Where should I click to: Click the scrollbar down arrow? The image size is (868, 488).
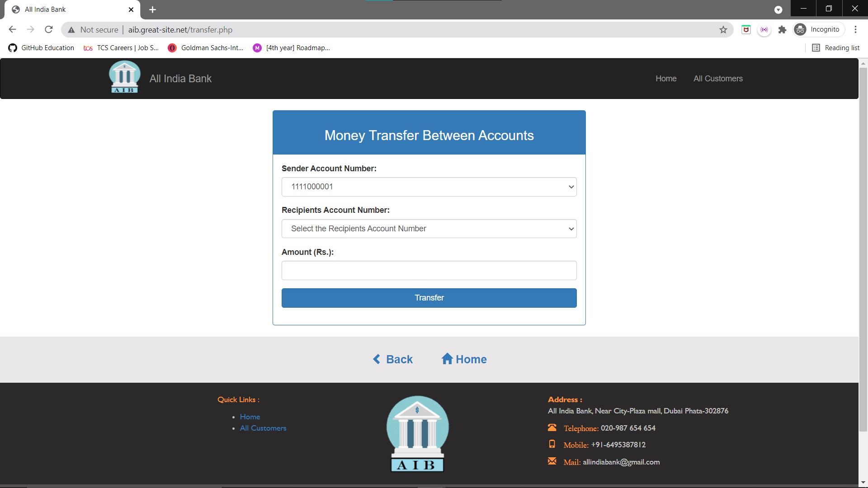(x=863, y=483)
